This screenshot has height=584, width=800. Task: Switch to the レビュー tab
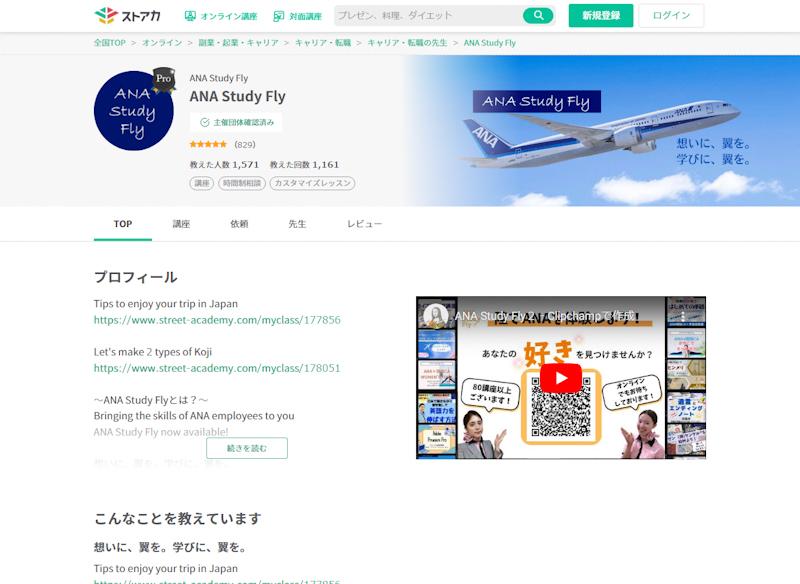[x=364, y=224]
